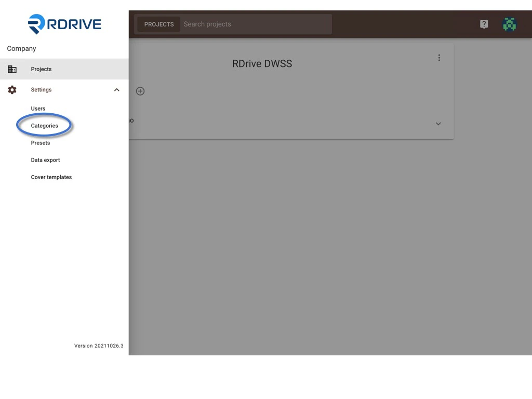Image resolution: width=532 pixels, height=399 pixels.
Task: Select the Projects building icon in sidebar
Action: (x=12, y=69)
